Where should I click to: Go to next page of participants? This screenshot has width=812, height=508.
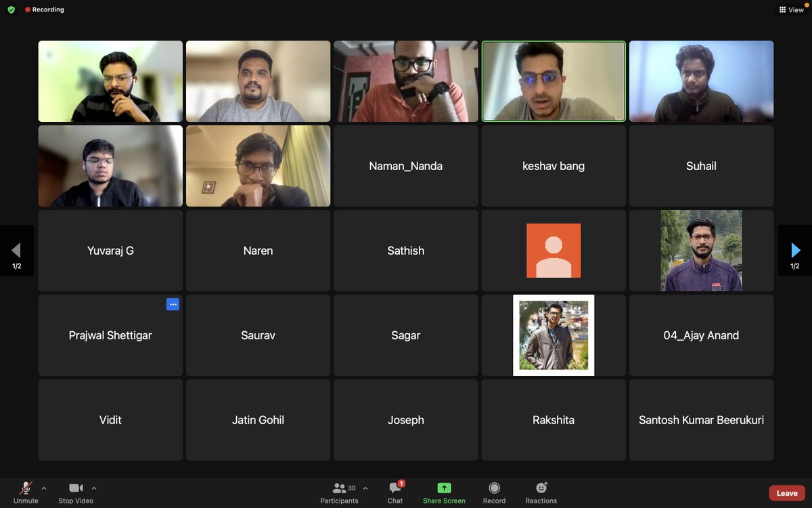coord(795,251)
